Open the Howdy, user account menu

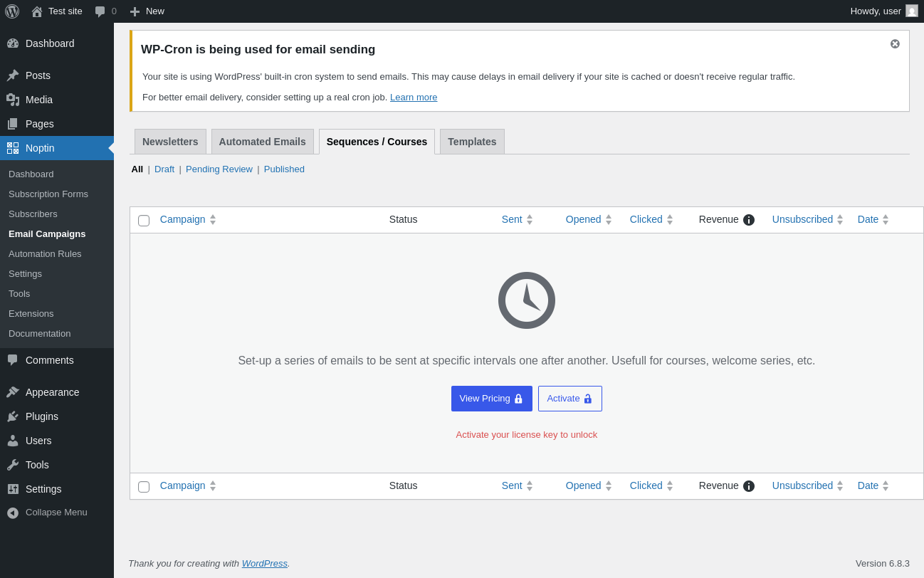pyautogui.click(x=884, y=11)
